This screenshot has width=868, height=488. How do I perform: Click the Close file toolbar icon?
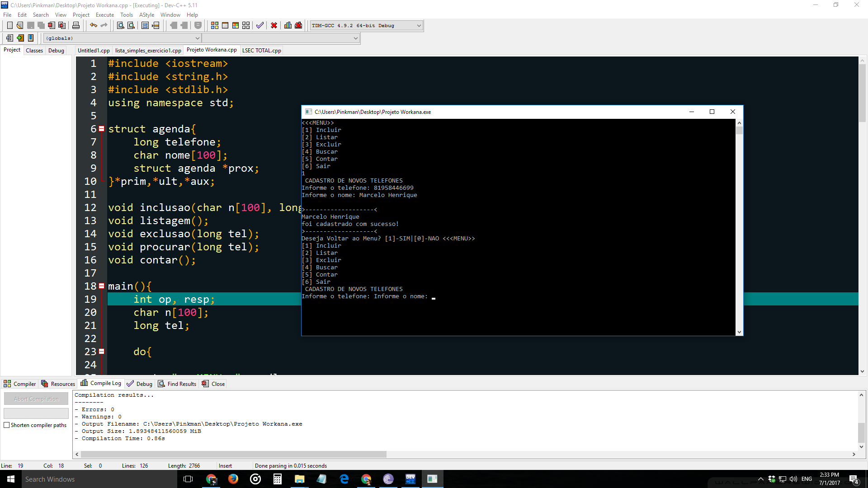52,25
